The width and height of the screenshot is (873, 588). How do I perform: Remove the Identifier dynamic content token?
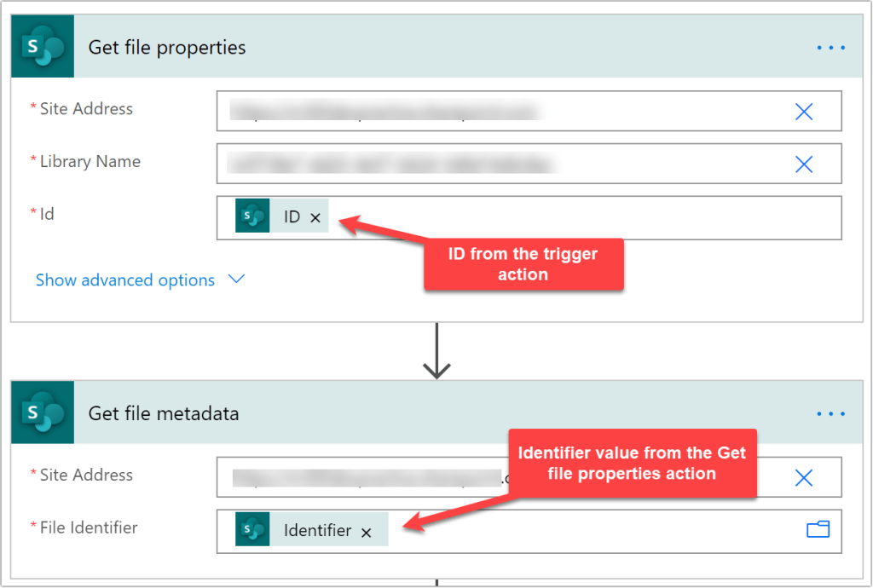point(367,533)
